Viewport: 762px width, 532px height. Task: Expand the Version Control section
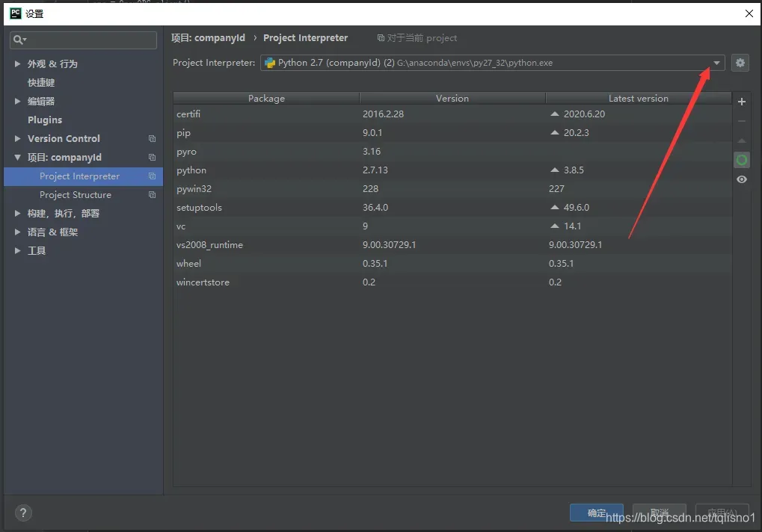(x=17, y=138)
